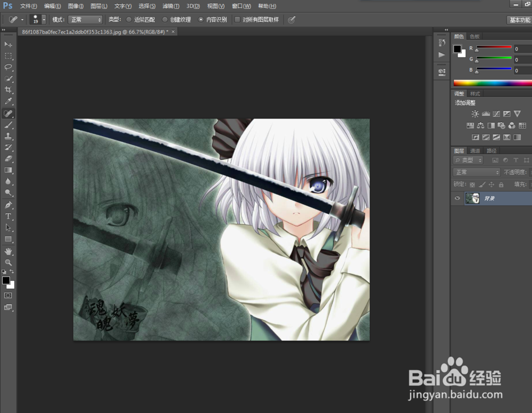Close the open document tab
532x413 pixels.
(x=173, y=31)
